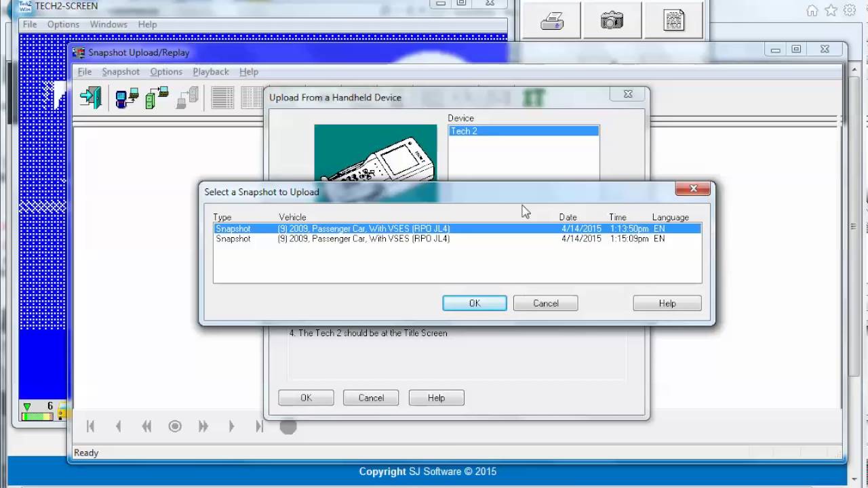The image size is (868, 488).
Task: Click the Date column header
Action: (x=568, y=218)
